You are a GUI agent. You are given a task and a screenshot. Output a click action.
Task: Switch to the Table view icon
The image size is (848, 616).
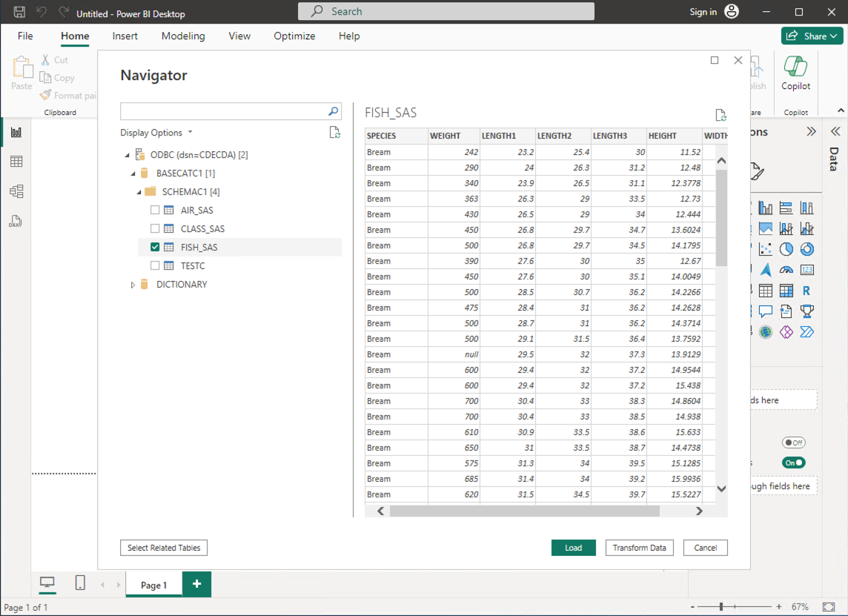(16, 162)
